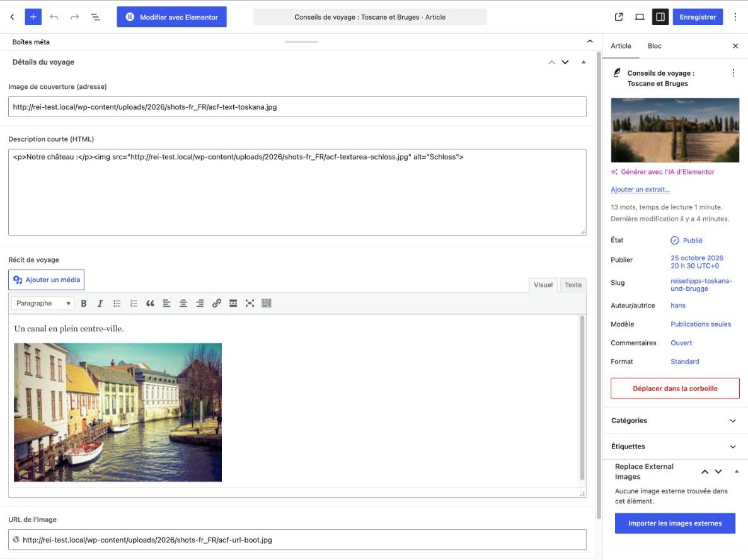Click the Description courte HTML textarea
The width and height of the screenshot is (748, 560).
pyautogui.click(x=297, y=192)
